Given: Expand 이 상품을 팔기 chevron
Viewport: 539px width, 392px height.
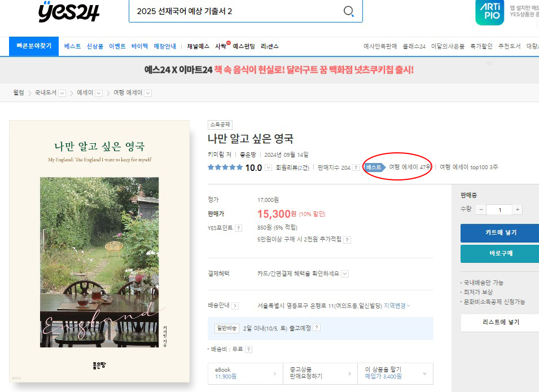Looking at the screenshot, I should 425,373.
